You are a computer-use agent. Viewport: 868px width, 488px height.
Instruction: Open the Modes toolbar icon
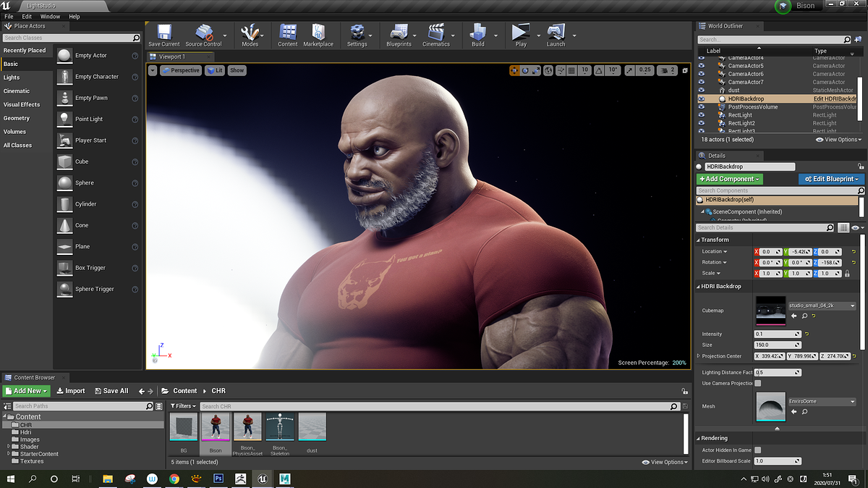tap(250, 32)
